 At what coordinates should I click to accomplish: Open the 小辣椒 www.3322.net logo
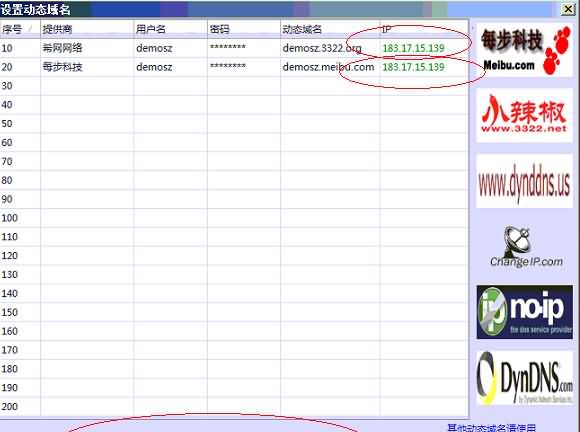(525, 115)
